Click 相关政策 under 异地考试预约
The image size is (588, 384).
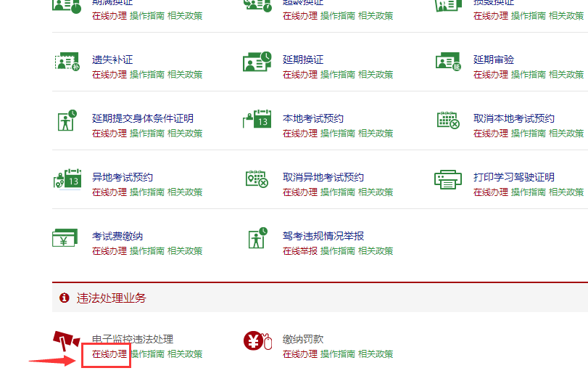pyautogui.click(x=185, y=192)
